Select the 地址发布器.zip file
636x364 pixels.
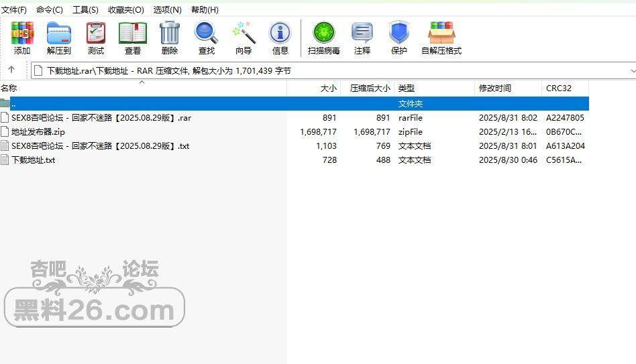tap(38, 132)
